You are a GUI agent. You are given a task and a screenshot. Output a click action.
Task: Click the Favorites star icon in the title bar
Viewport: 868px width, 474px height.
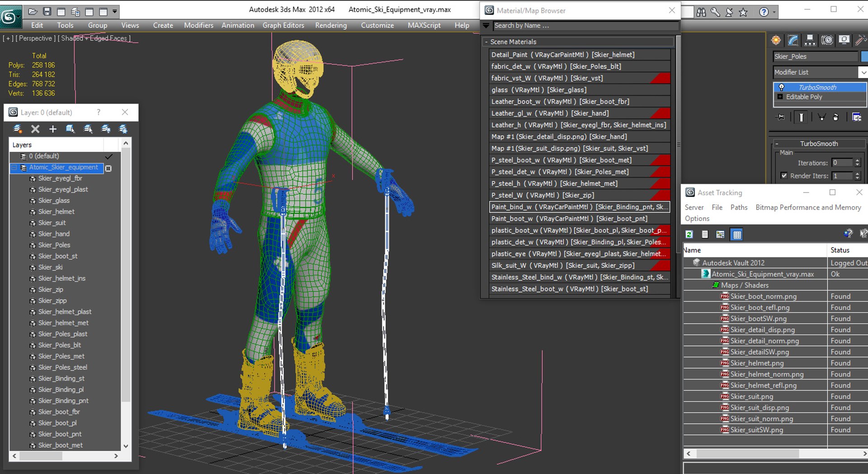743,12
